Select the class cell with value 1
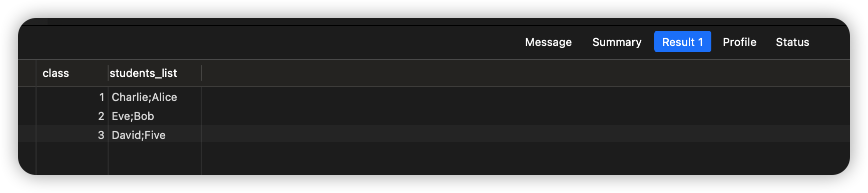The height and width of the screenshot is (193, 868). 72,97
